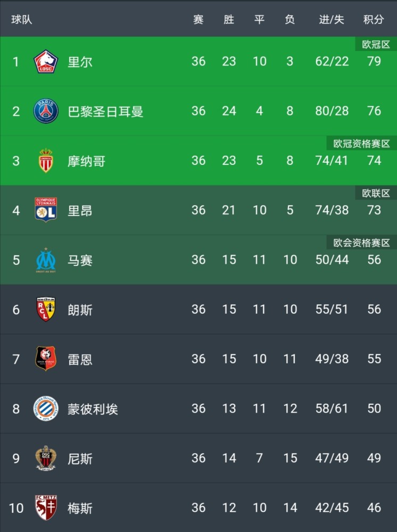
Task: Open the OGC Nice eagle logo
Action: pos(46,458)
